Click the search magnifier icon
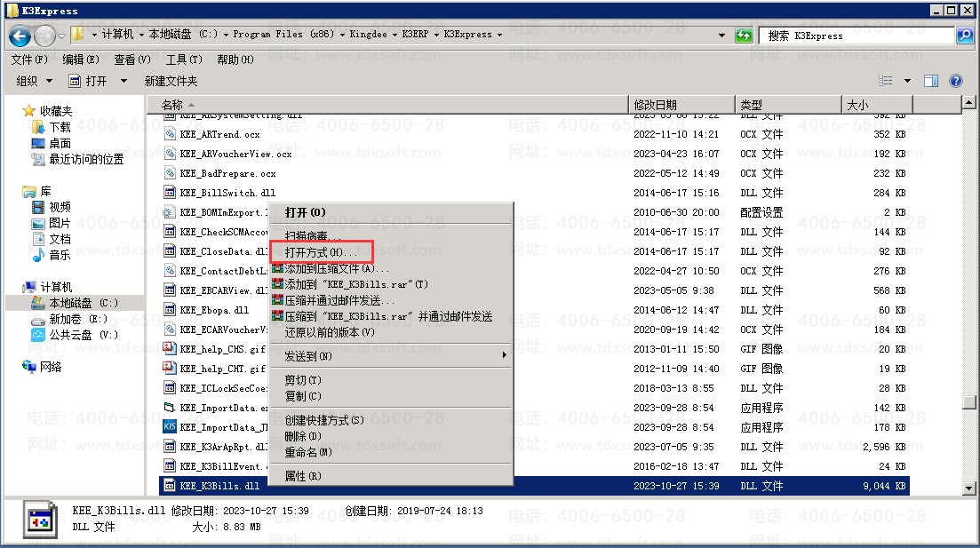Image resolution: width=980 pixels, height=548 pixels. coord(964,36)
